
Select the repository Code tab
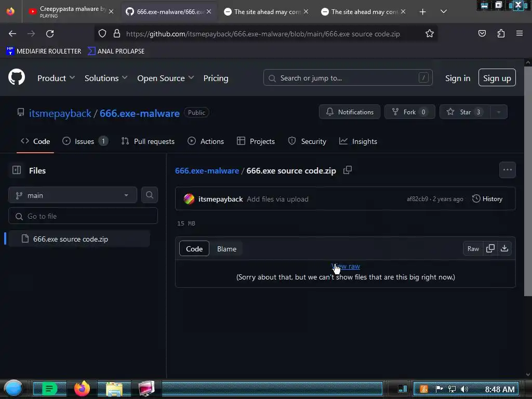coord(35,141)
